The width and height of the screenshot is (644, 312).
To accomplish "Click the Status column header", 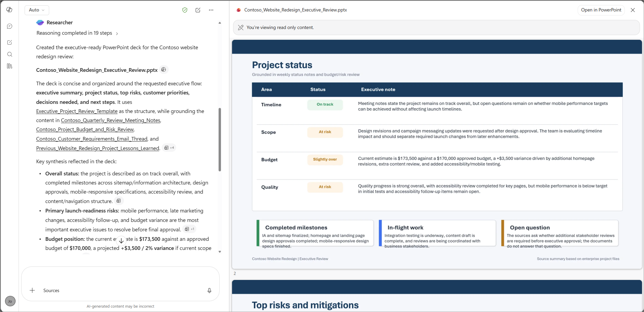I will coord(318,89).
